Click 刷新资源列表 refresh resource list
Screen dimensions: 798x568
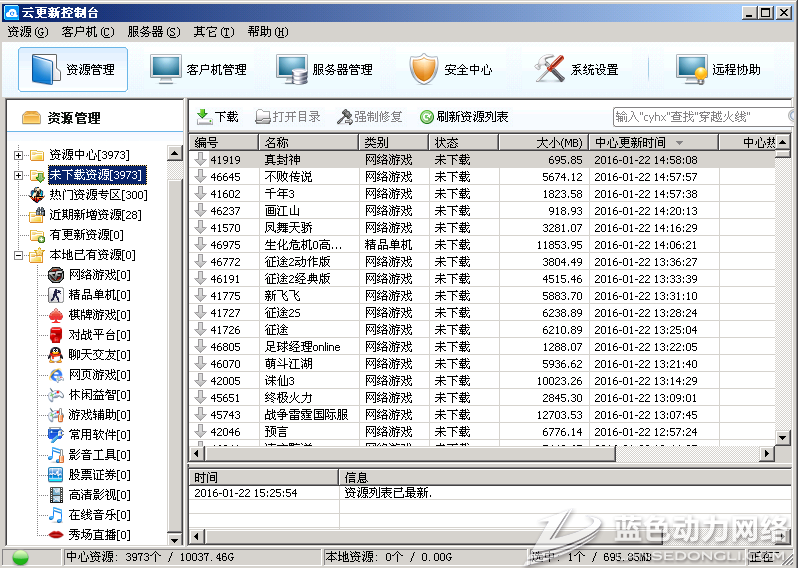pyautogui.click(x=464, y=117)
